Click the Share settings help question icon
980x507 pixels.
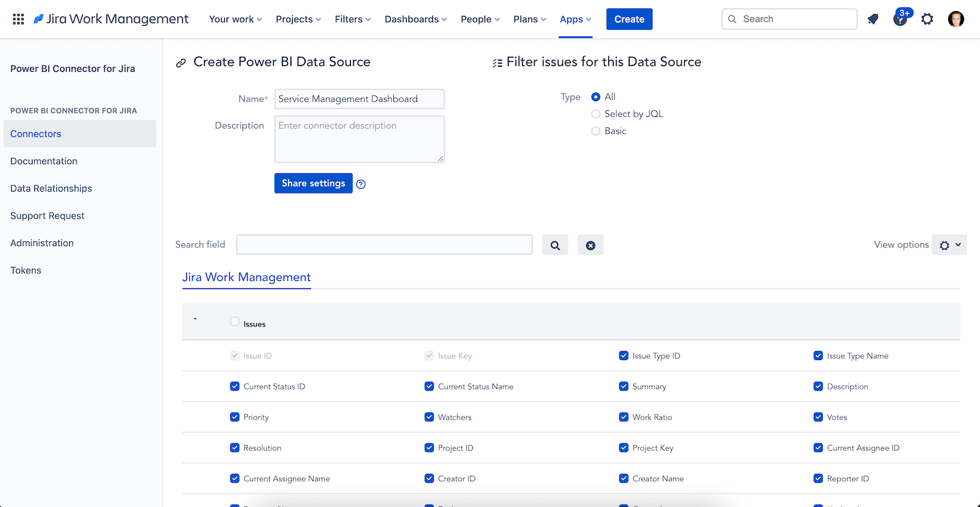pos(361,184)
